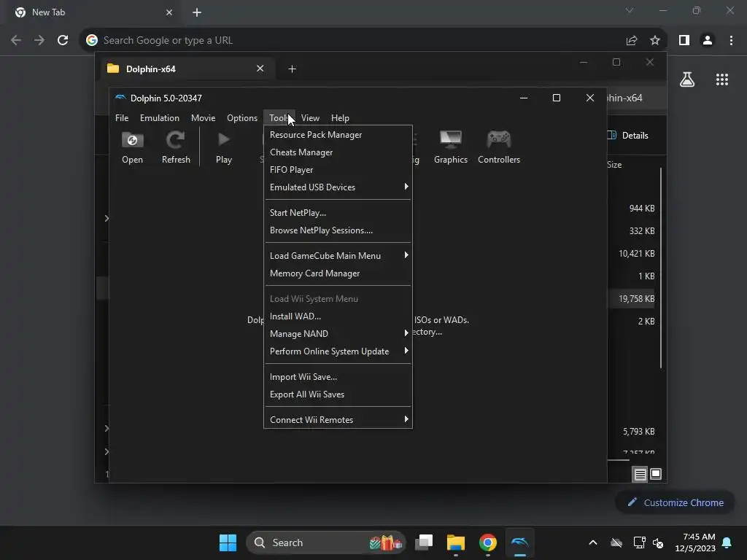The width and height of the screenshot is (747, 560).
Task: Expand Load GameCube Main Menu submenu
Action: point(338,256)
